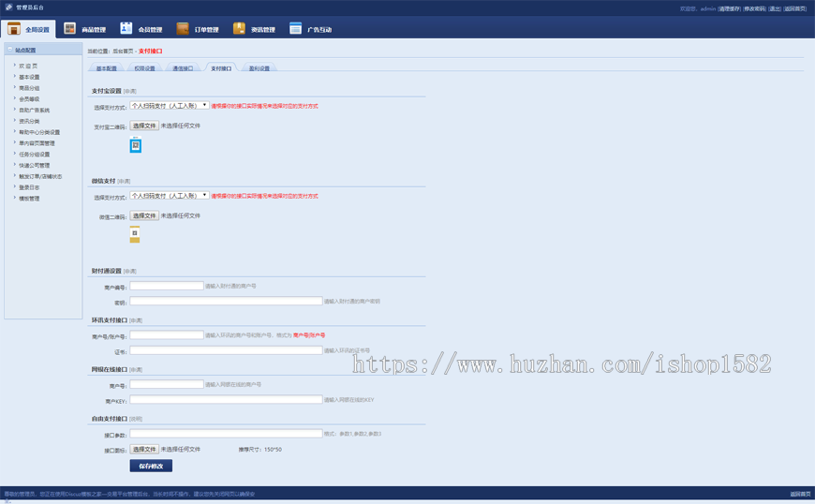Viewport: 815px width, 504px height.
Task: Choose file for 接口图标
Action: pos(144,449)
